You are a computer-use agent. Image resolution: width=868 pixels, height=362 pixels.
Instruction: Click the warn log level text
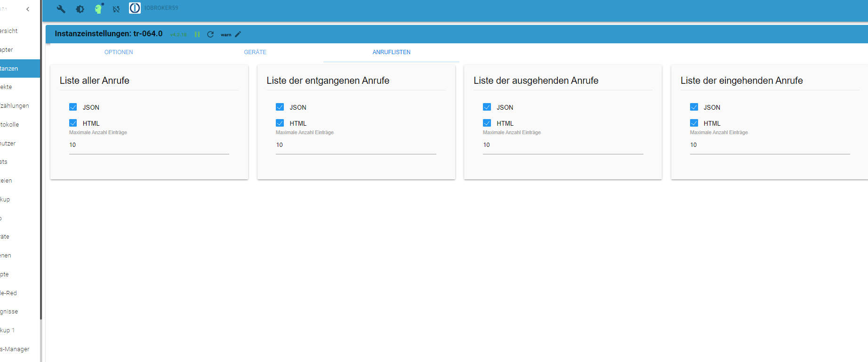pyautogui.click(x=226, y=35)
